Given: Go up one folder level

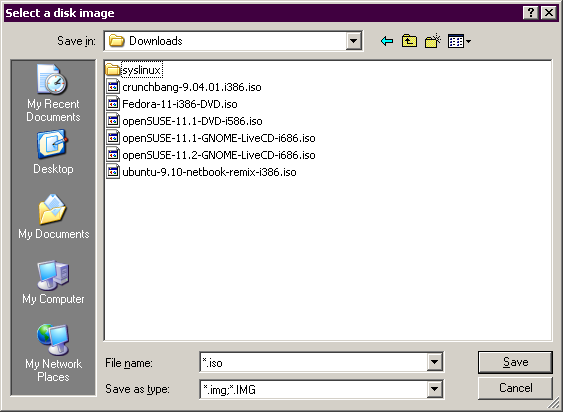Looking at the screenshot, I should [409, 41].
